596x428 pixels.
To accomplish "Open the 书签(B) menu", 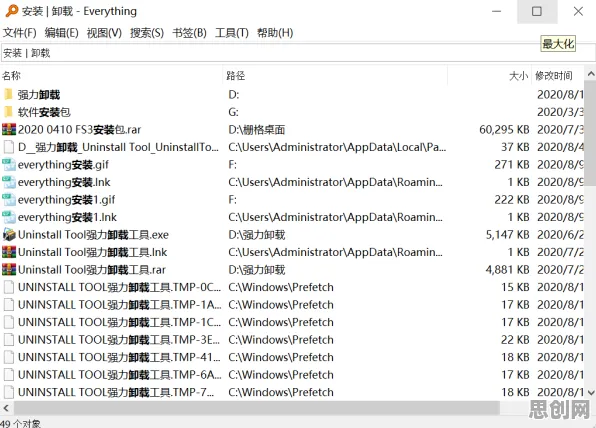I will [189, 33].
